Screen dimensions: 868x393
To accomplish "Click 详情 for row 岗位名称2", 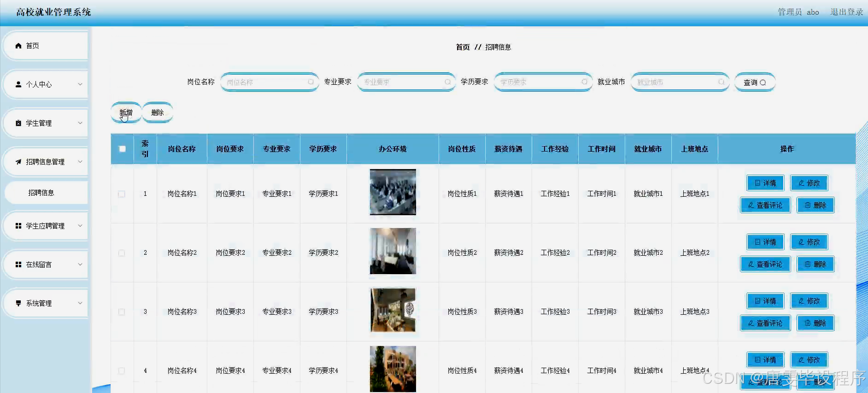I will coord(765,242).
